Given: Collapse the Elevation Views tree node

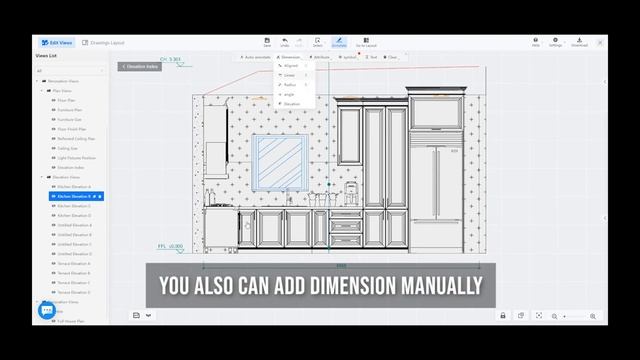Looking at the screenshot, I should [x=42, y=177].
